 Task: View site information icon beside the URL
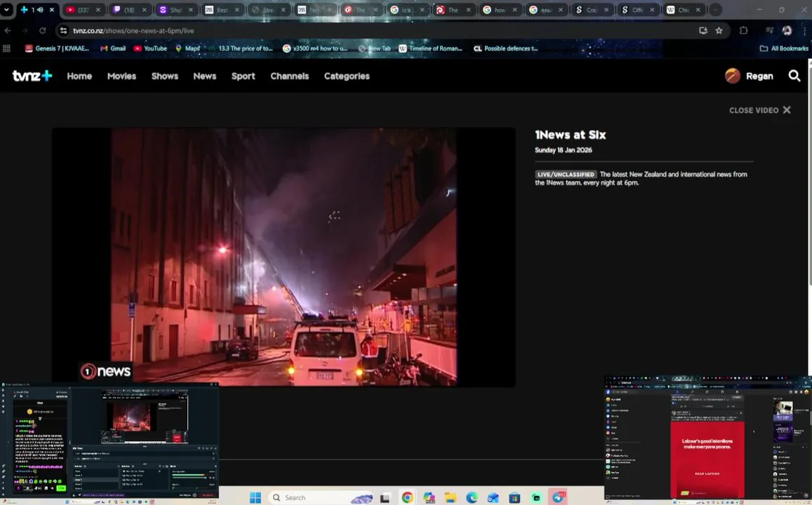[63, 31]
